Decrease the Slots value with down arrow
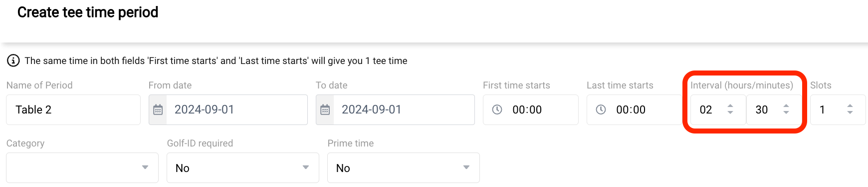 (850, 112)
